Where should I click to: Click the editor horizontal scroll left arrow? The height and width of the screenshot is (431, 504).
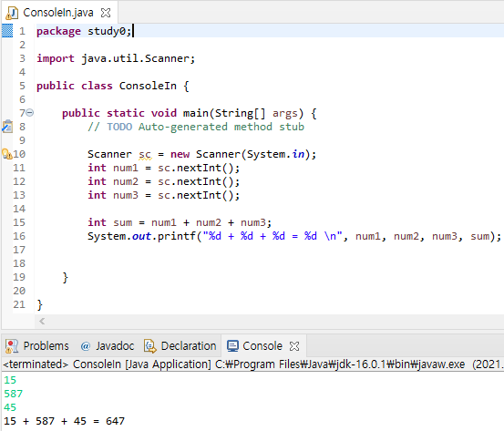click(42, 321)
